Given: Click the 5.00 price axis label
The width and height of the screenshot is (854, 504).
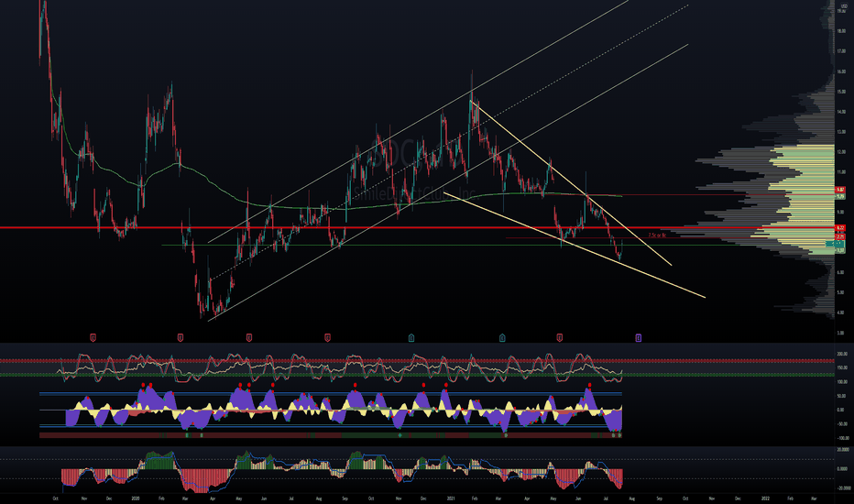Looking at the screenshot, I should pos(841,292).
